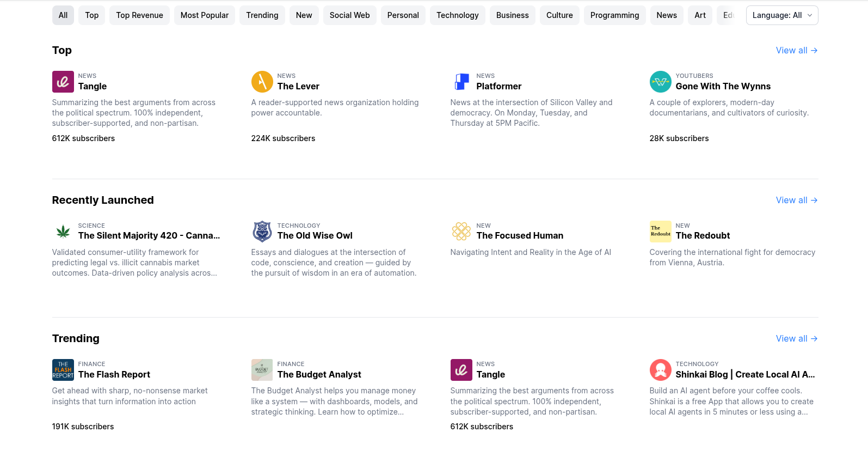Viewport: 868px width, 450px height.
Task: Click '191K subscribers' under Flash Report
Action: tap(83, 427)
